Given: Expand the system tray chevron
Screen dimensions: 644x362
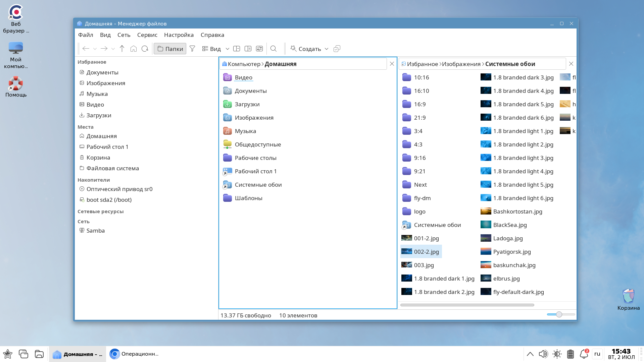Looking at the screenshot, I should pos(530,354).
